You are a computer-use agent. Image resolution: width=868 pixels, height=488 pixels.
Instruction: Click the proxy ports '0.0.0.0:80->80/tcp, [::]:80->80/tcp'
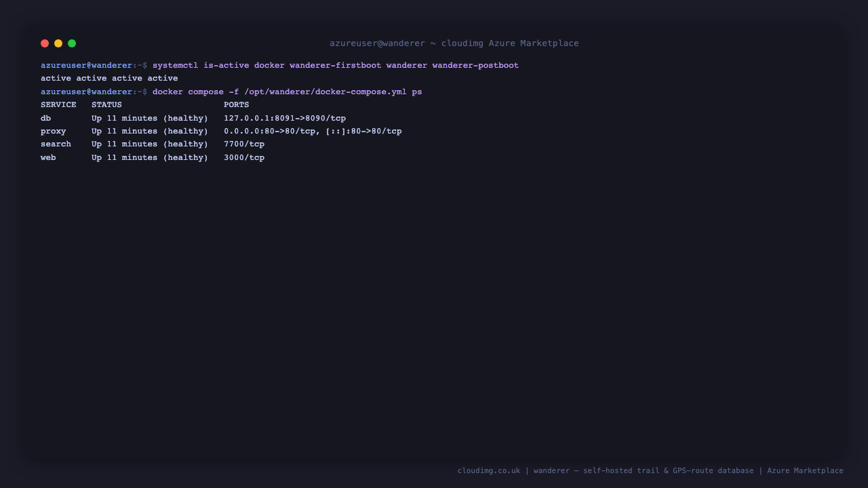pyautogui.click(x=313, y=131)
